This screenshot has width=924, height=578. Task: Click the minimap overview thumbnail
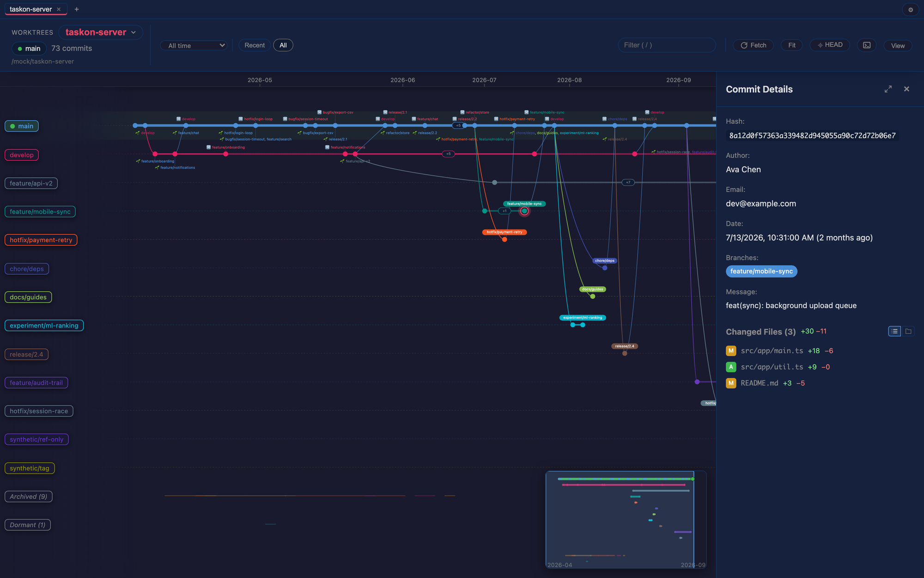coord(626,520)
